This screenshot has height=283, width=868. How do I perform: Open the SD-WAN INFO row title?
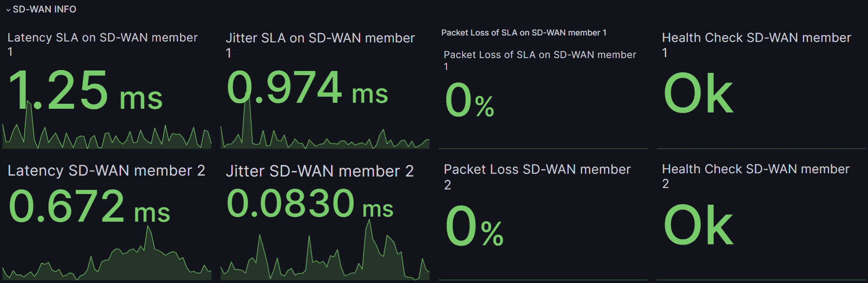(x=44, y=9)
